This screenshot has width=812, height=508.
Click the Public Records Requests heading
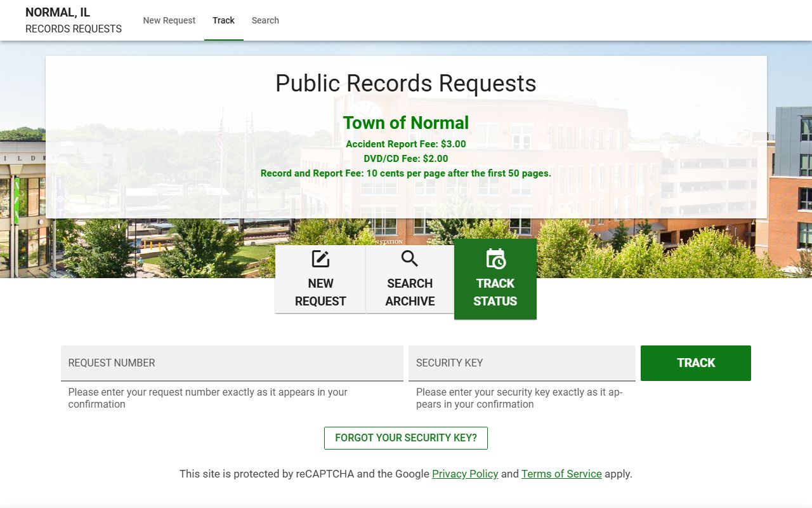pyautogui.click(x=406, y=83)
